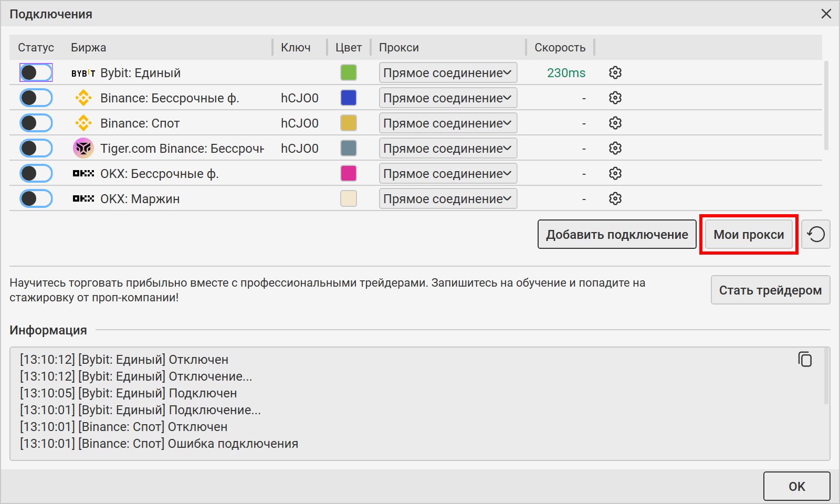840x504 pixels.
Task: Open settings for Tiger.com Binance connection
Action: (x=615, y=148)
